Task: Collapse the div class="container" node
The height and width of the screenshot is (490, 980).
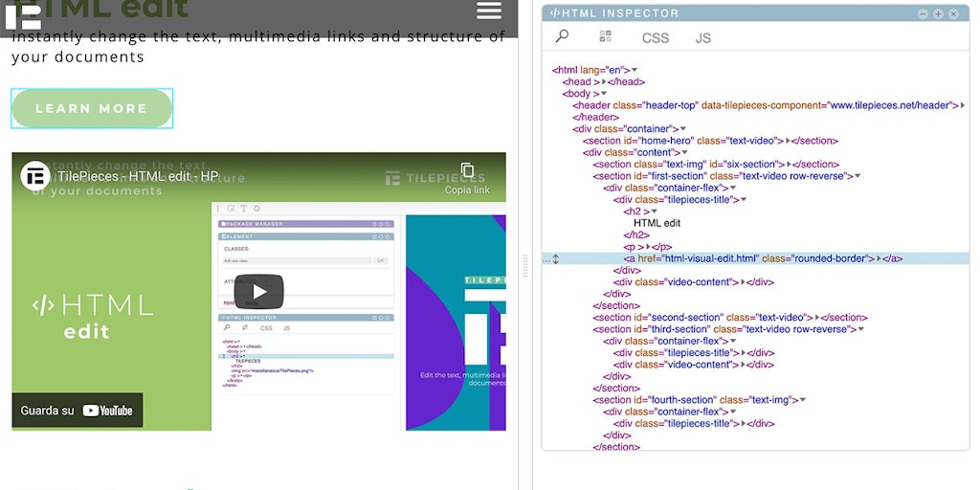Action: click(683, 129)
